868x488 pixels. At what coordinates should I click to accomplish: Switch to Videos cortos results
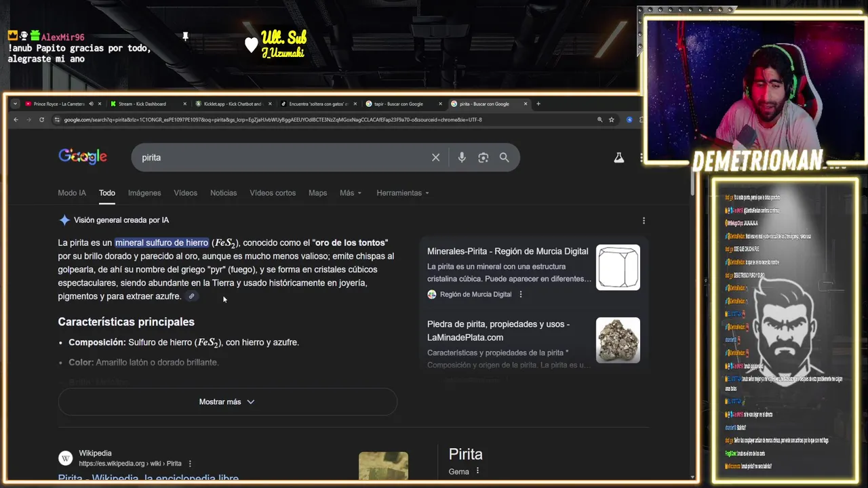click(273, 192)
